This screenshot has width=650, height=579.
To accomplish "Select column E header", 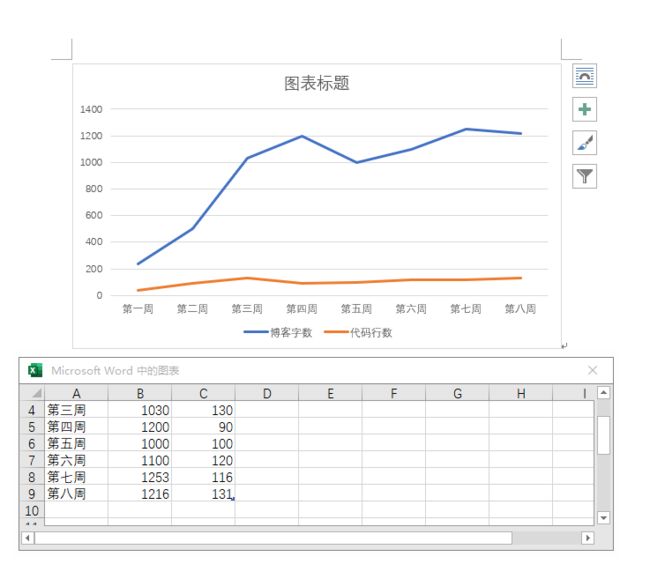I will click(x=330, y=393).
